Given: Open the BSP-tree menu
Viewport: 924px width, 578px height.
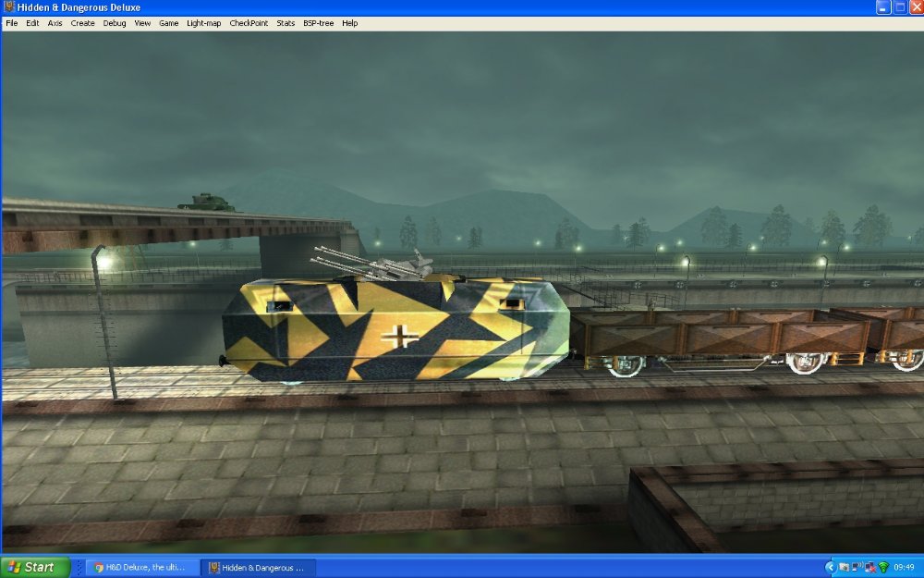Looking at the screenshot, I should 318,23.
